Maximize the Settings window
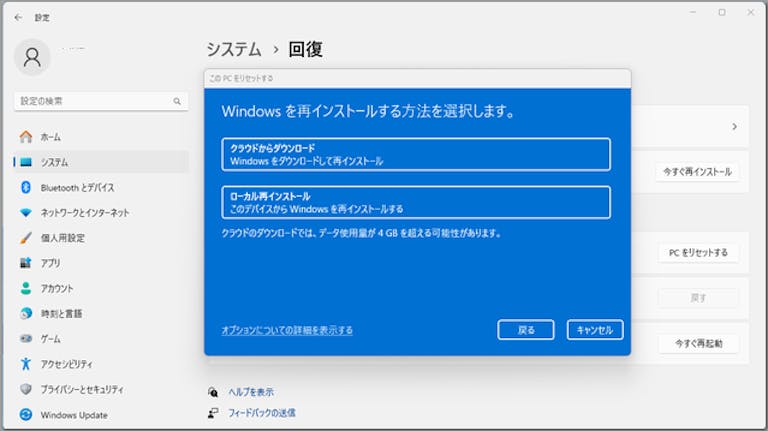Viewport: 768px width, 431px height. point(722,12)
